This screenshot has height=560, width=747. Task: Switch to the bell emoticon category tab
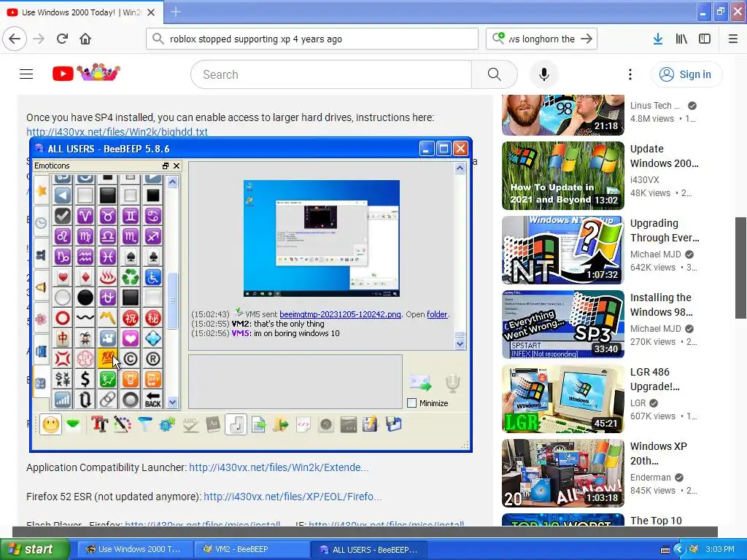[42, 287]
